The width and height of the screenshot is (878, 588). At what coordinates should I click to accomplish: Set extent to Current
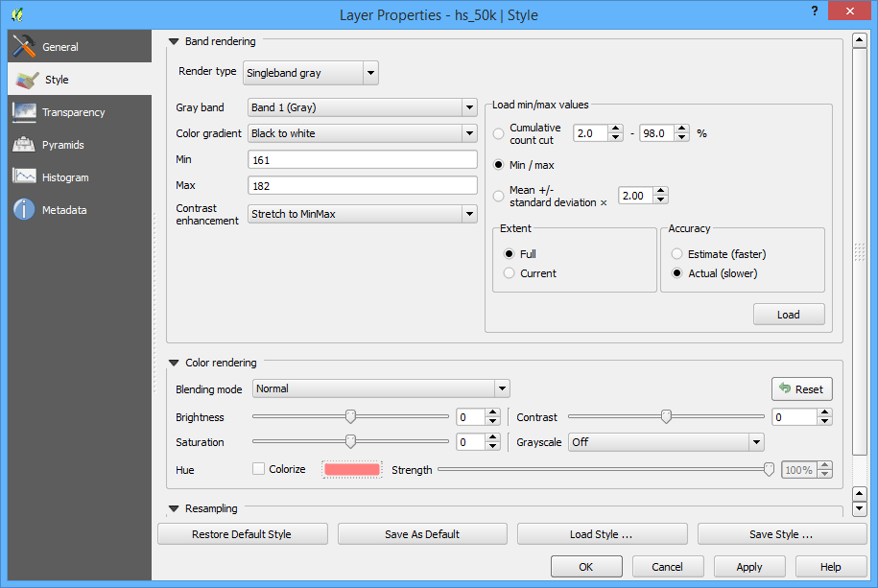coord(509,273)
